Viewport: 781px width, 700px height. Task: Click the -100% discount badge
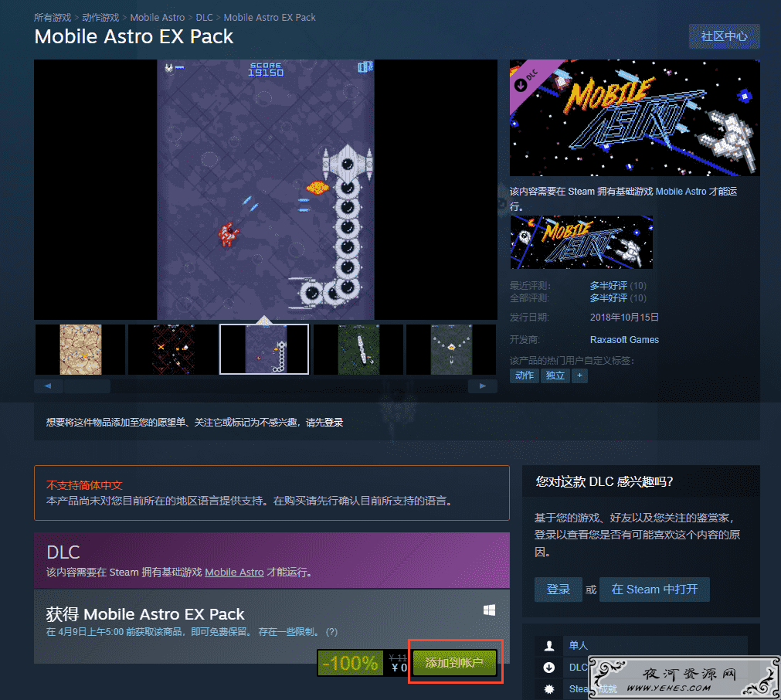(x=350, y=663)
